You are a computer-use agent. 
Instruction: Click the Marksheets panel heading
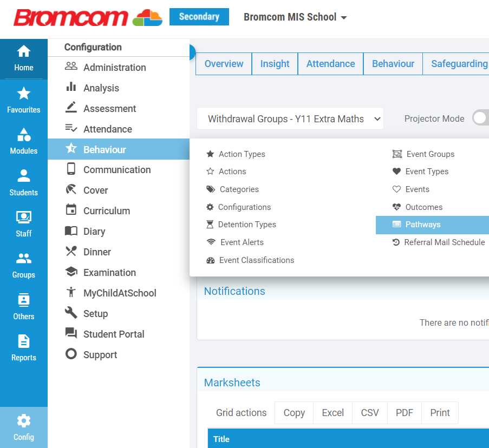tap(232, 383)
